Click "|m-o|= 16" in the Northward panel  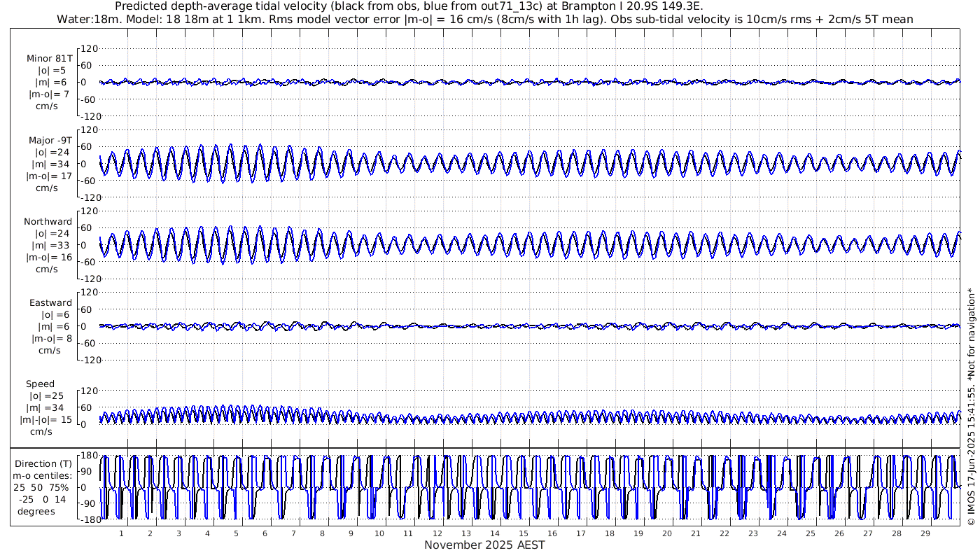click(49, 257)
